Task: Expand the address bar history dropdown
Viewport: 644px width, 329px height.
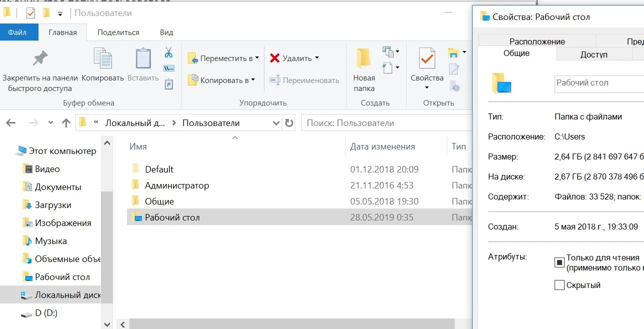Action: (x=276, y=122)
